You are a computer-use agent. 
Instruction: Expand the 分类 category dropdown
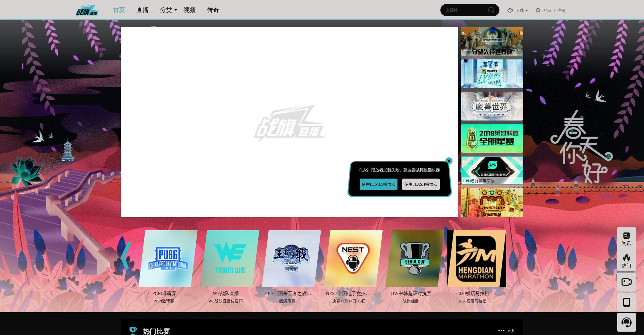coord(169,10)
